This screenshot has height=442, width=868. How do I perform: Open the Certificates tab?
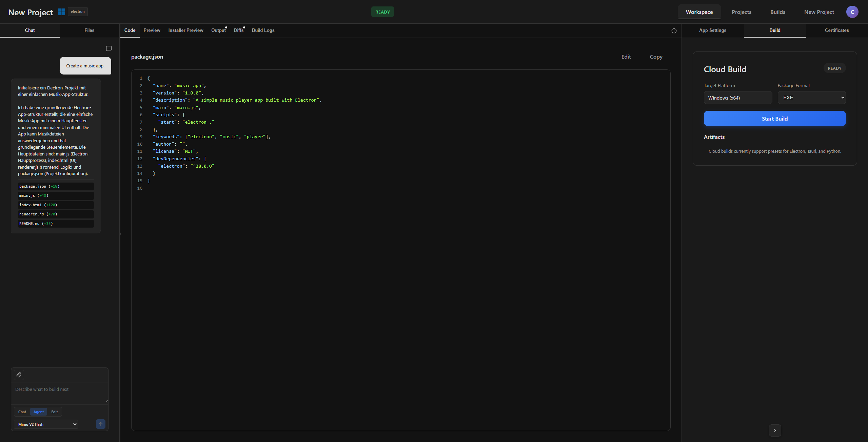coord(836,30)
